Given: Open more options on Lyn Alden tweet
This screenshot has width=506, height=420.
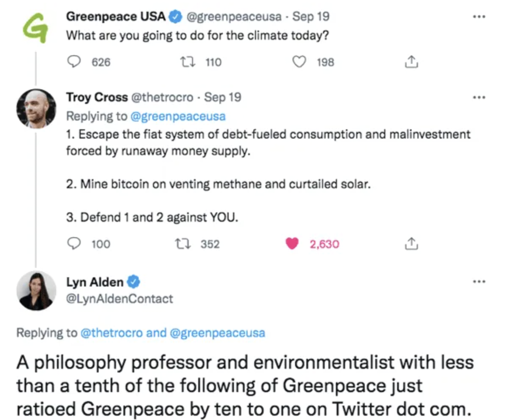Looking at the screenshot, I should coord(479,281).
